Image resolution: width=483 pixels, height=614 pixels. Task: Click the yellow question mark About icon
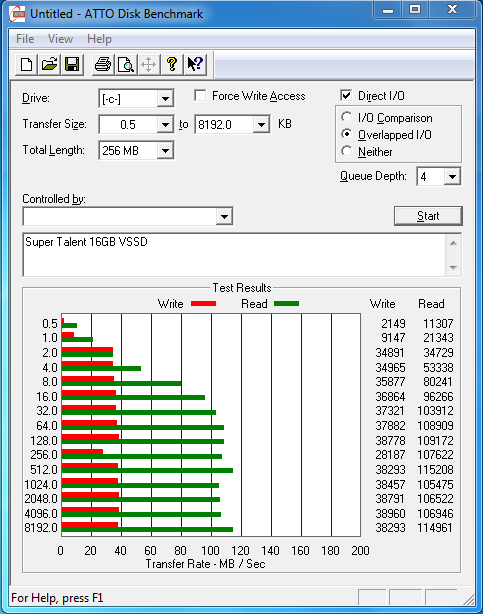pyautogui.click(x=172, y=64)
